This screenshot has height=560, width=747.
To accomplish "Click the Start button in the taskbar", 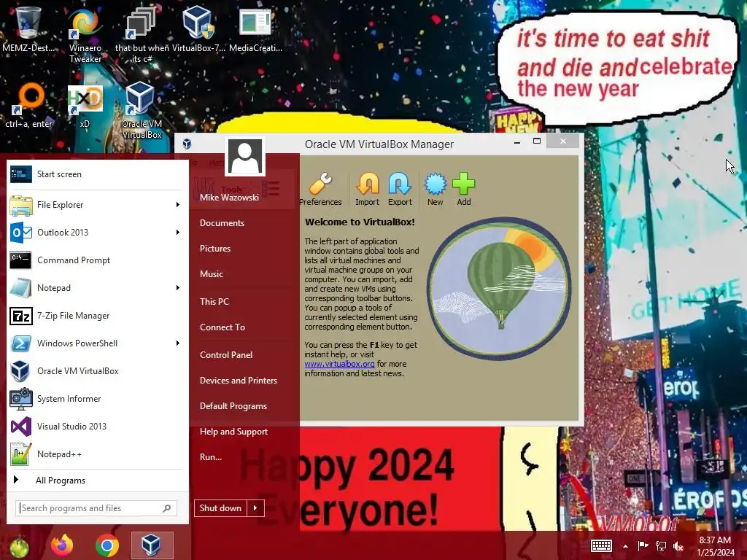I will (x=19, y=546).
